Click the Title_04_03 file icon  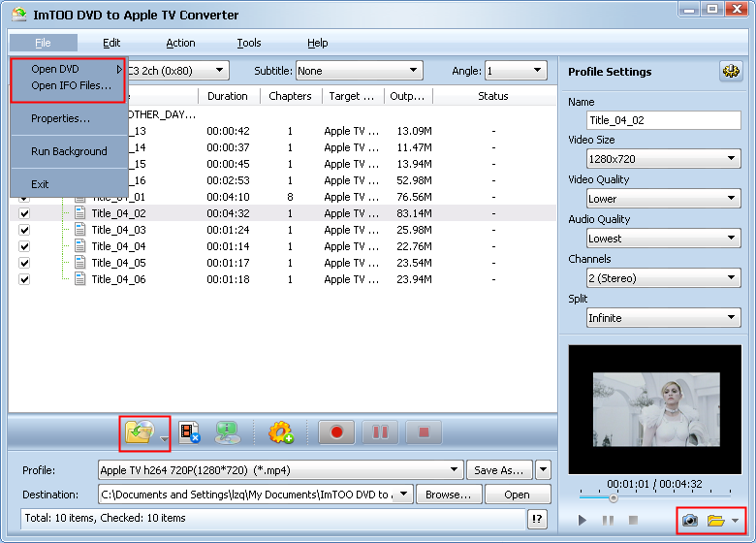tap(80, 230)
